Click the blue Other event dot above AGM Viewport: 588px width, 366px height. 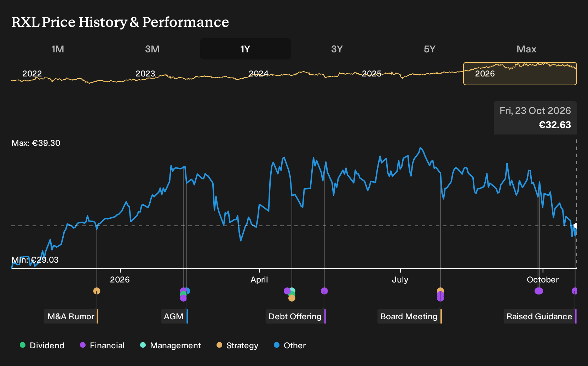[x=187, y=291]
